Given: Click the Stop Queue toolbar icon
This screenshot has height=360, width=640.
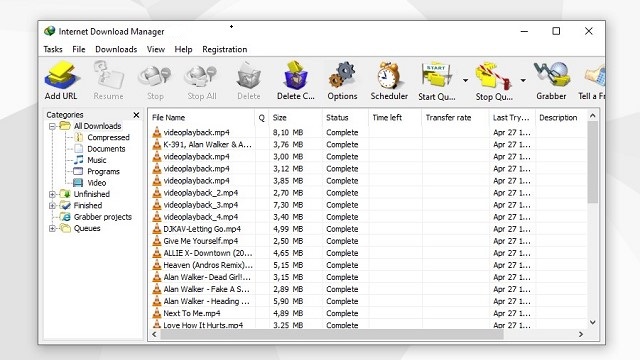Looking at the screenshot, I should 493,76.
